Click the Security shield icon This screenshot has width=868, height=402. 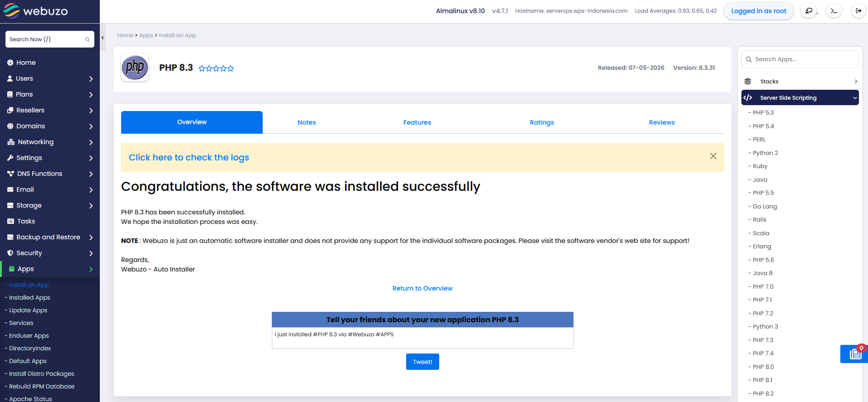tap(10, 253)
